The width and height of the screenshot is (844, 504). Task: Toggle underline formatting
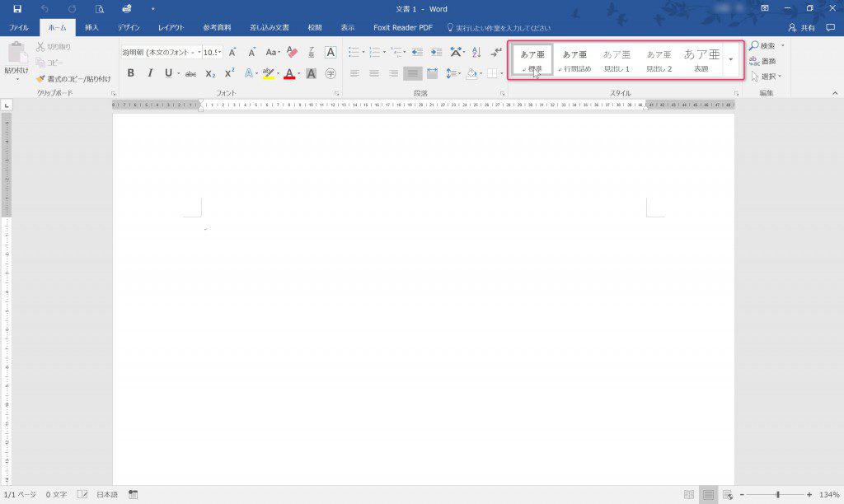(168, 73)
